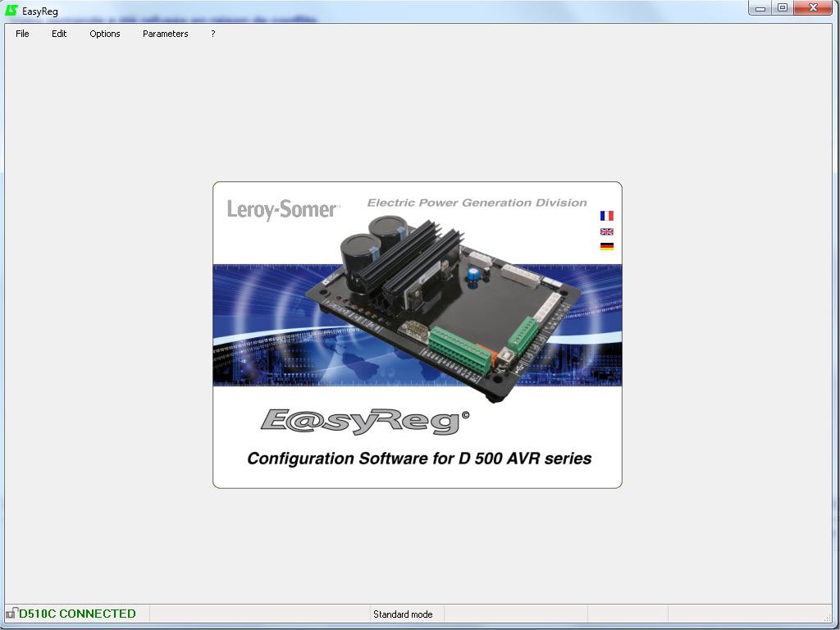Viewport: 840px width, 630px height.
Task: Open the Parameters menu
Action: tap(165, 34)
